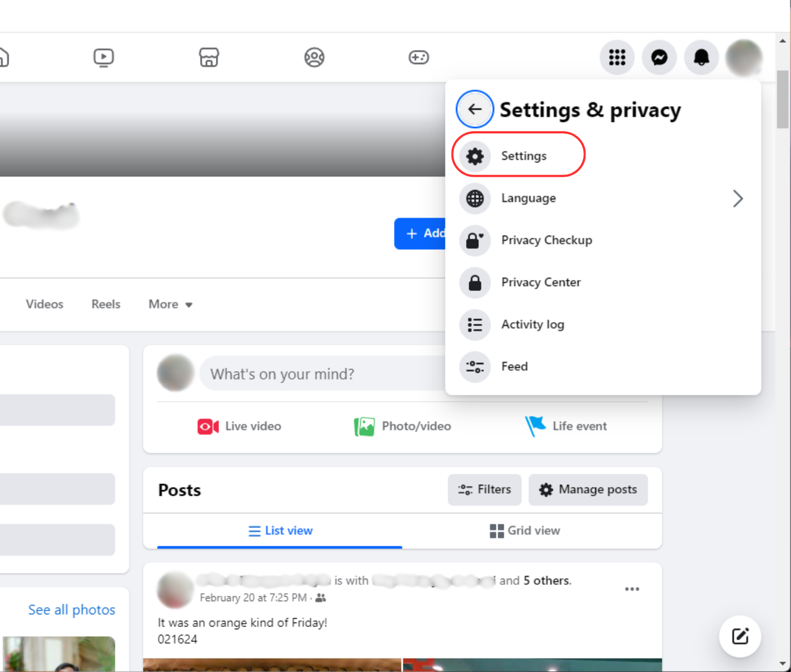Open the Notifications bell icon
This screenshot has height=672, width=791.
tap(701, 57)
